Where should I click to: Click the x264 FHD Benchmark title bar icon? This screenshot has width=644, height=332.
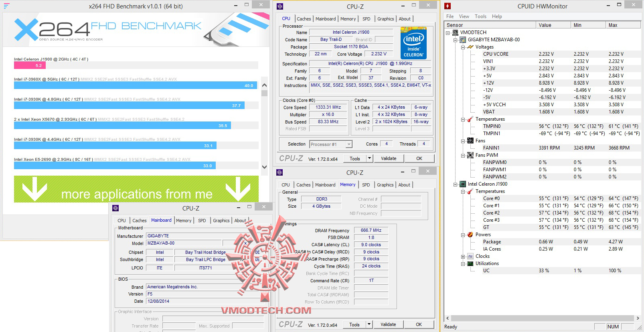point(6,6)
